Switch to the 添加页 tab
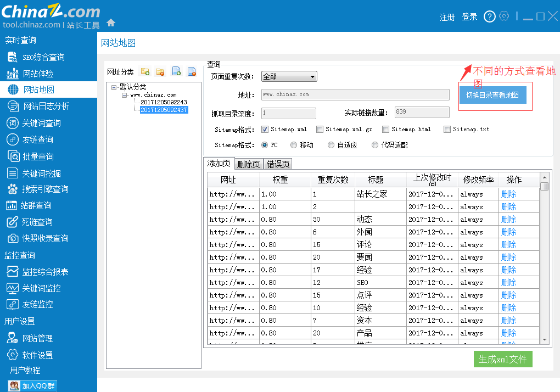The image size is (560, 392). pyautogui.click(x=219, y=164)
